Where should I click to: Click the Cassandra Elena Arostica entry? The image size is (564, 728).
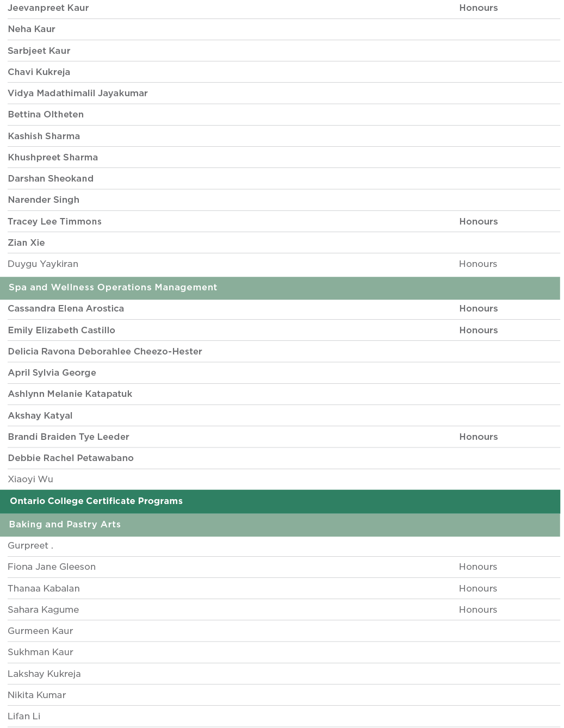click(66, 309)
